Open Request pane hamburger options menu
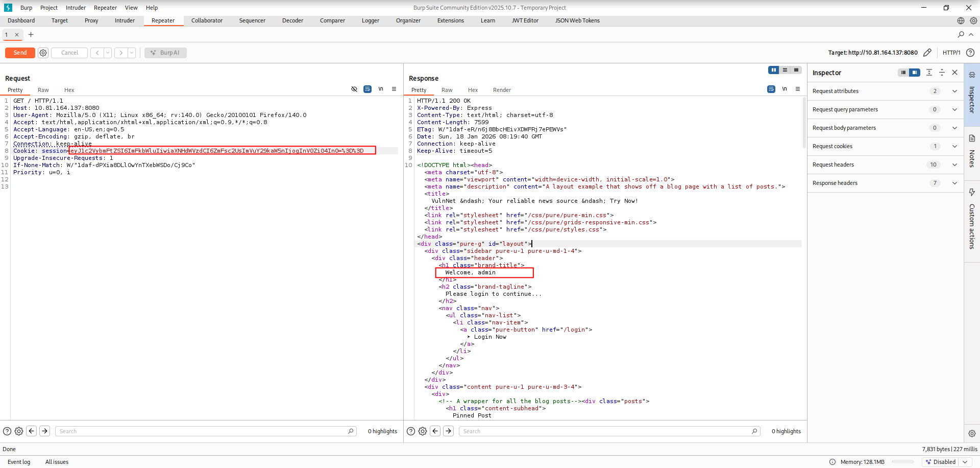This screenshot has width=980, height=468. coord(394,89)
